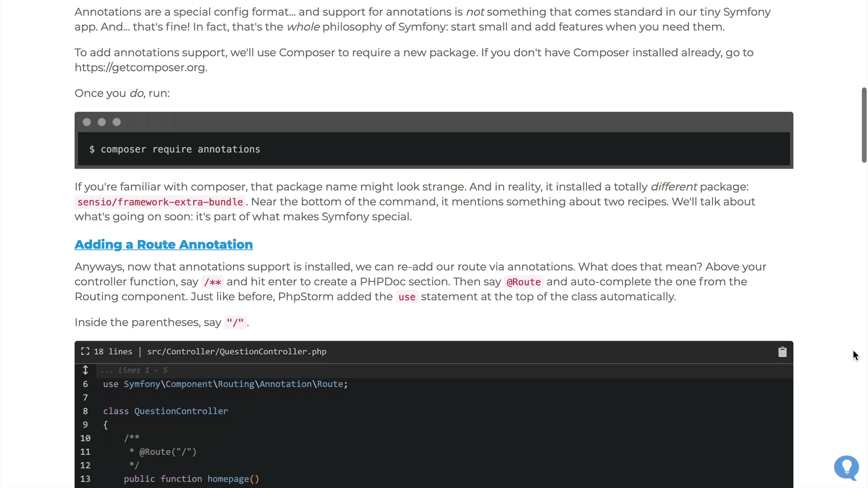Click the first terminal window dot
This screenshot has height=488, width=868.
tap(86, 122)
